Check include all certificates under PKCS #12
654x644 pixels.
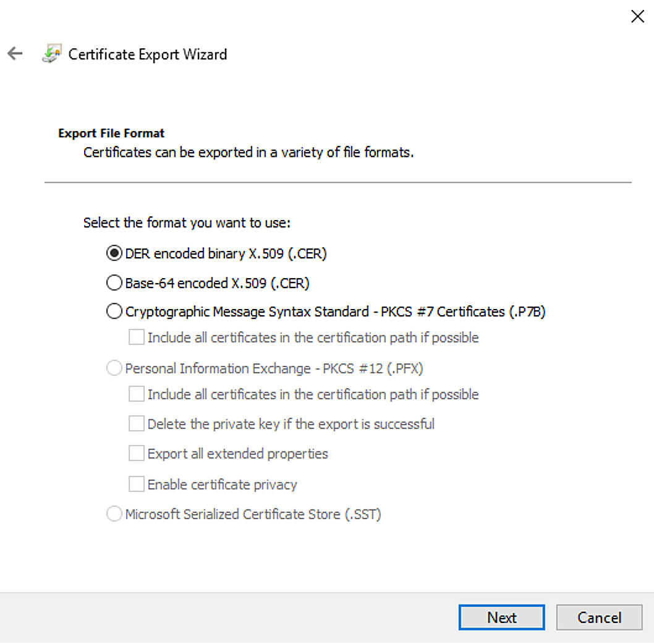tap(136, 394)
